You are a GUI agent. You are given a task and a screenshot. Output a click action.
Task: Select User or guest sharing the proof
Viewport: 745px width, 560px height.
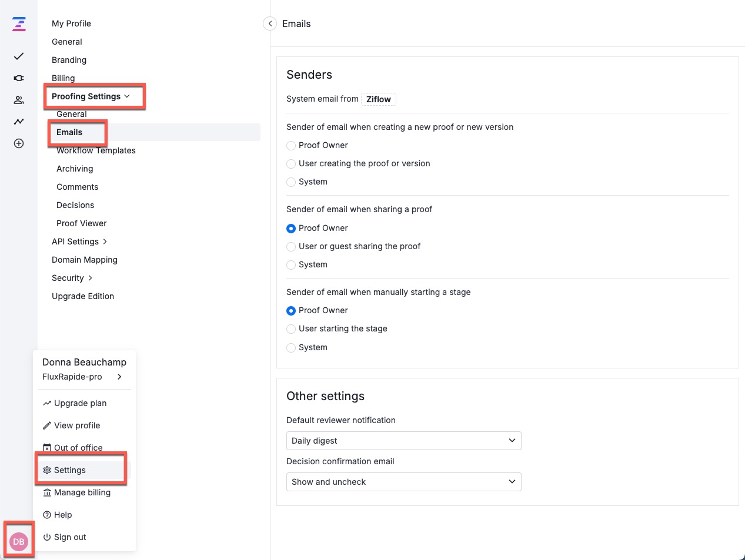click(x=291, y=247)
